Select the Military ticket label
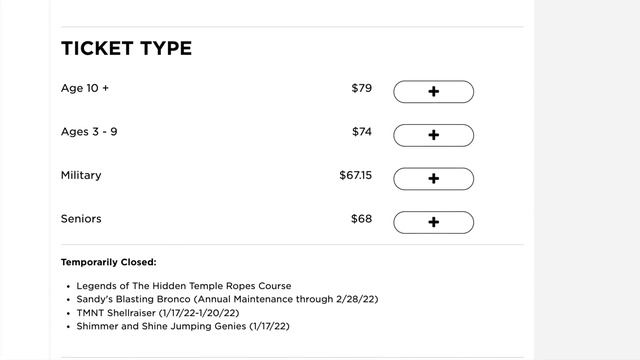The height and width of the screenshot is (360, 640). coord(81,176)
